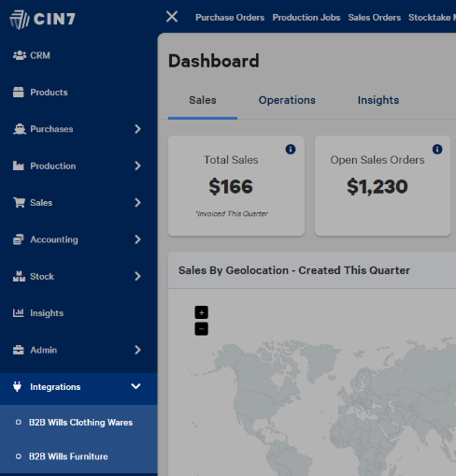456x476 pixels.
Task: Expand the Accounting menu chevron
Action: click(x=137, y=239)
